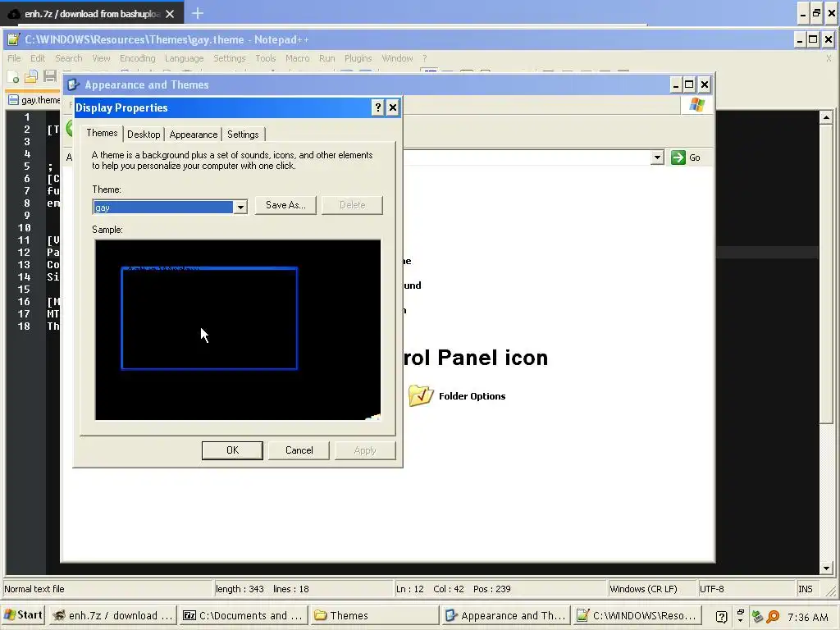This screenshot has width=840, height=630.
Task: Open the Notepad++ View menu
Action: click(x=101, y=58)
